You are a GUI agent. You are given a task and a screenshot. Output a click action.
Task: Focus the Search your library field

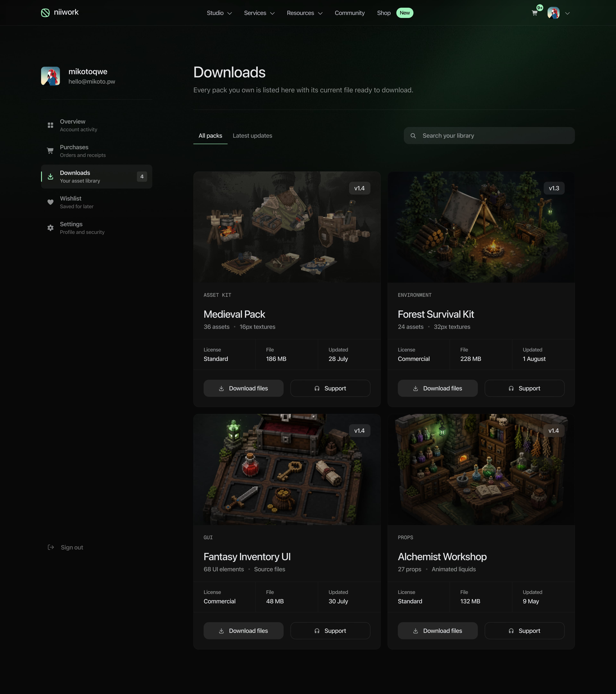pos(489,136)
